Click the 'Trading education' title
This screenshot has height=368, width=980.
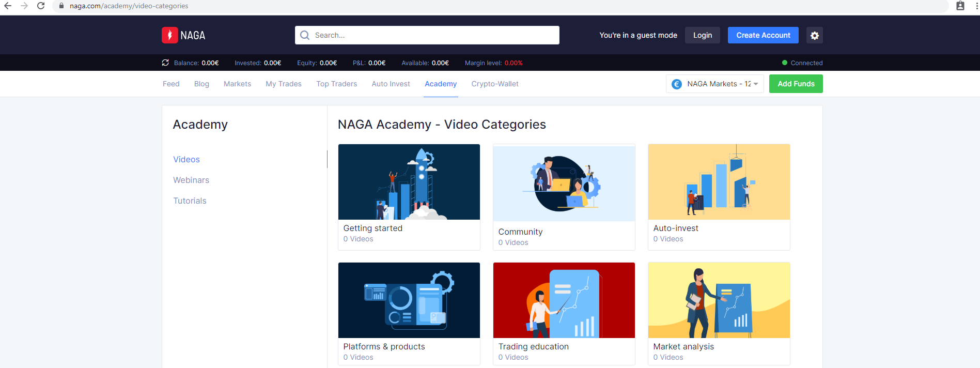tap(533, 346)
